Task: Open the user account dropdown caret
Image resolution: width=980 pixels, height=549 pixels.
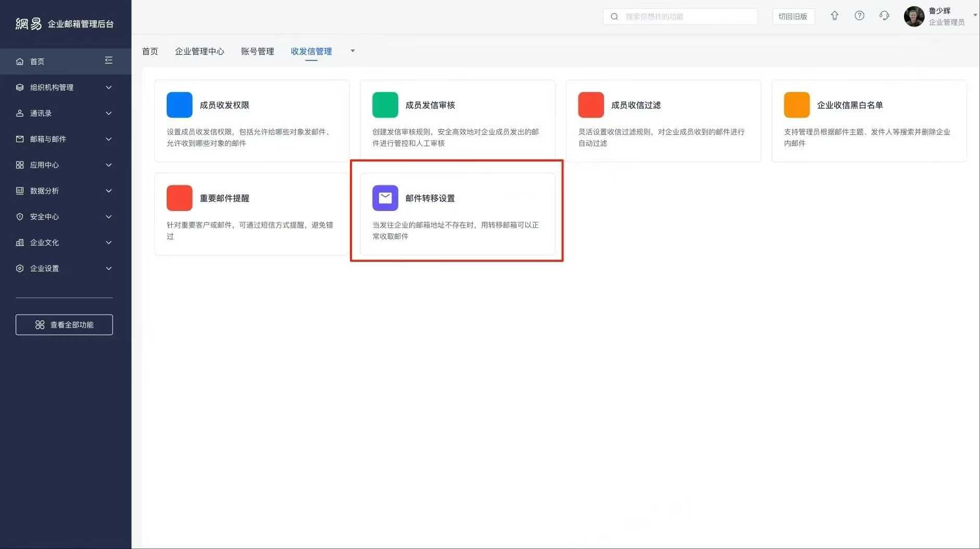Action: (975, 15)
